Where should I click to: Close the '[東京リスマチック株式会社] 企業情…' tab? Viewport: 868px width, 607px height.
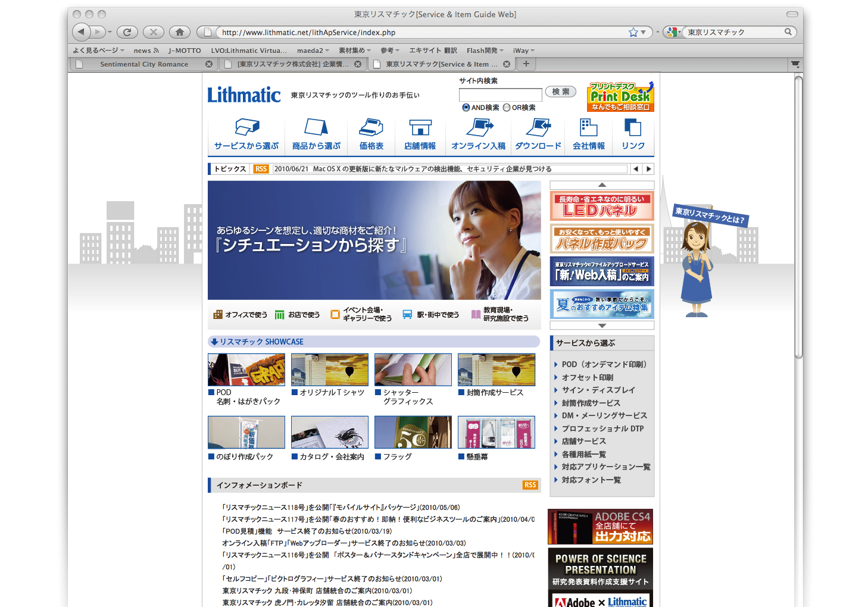coord(358,64)
